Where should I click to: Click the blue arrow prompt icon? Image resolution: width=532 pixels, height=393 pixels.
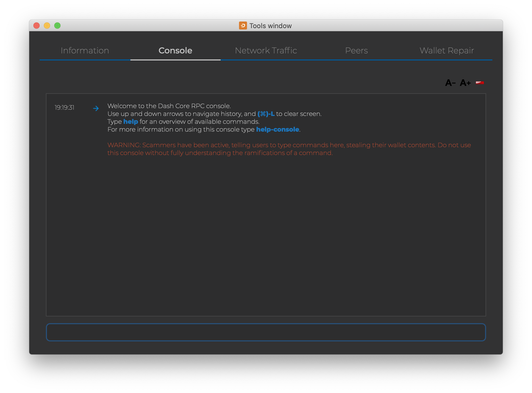coord(96,108)
